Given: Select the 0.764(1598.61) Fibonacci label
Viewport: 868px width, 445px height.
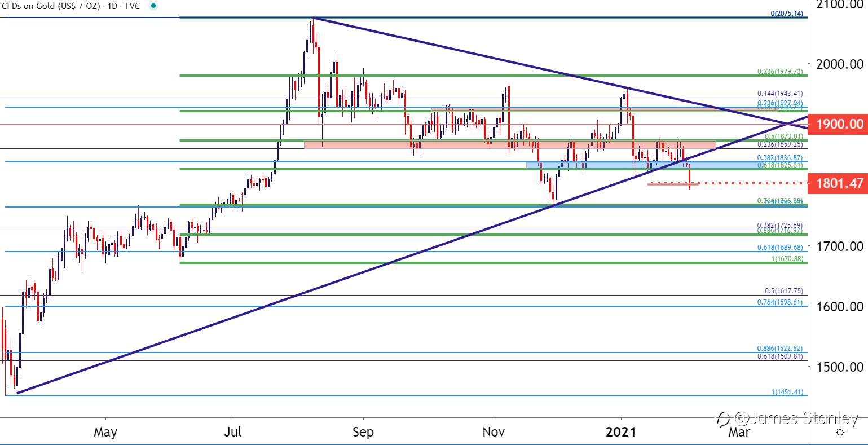Looking at the screenshot, I should (779, 302).
